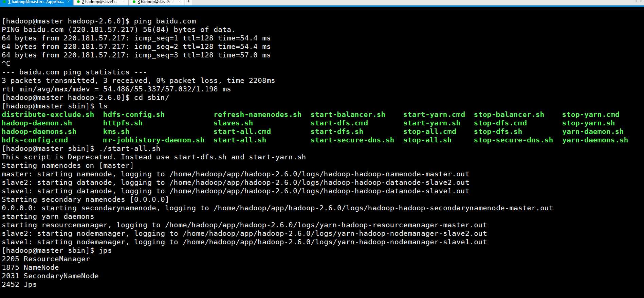This screenshot has height=298, width=644.
Task: Click green start-yarn.sh in the ls listing
Action: [x=432, y=123]
